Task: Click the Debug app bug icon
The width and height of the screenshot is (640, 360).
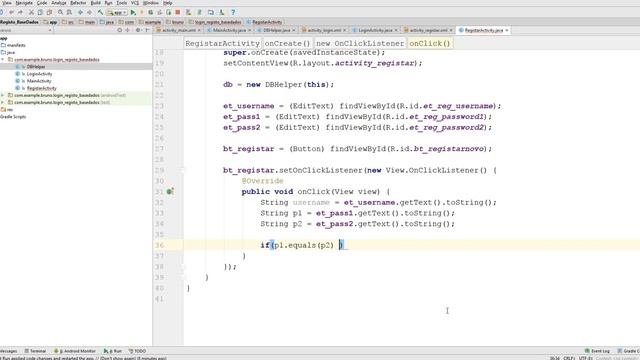Action: pos(150,13)
